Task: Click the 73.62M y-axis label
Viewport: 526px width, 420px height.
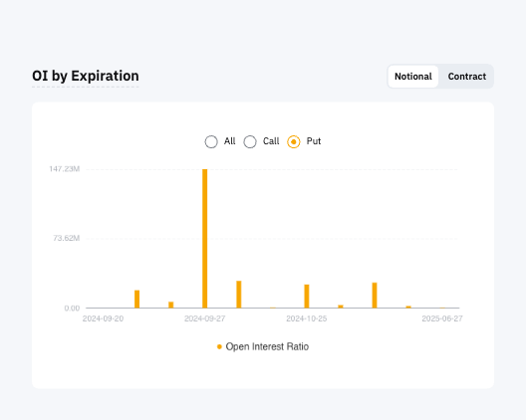Action: (x=67, y=238)
